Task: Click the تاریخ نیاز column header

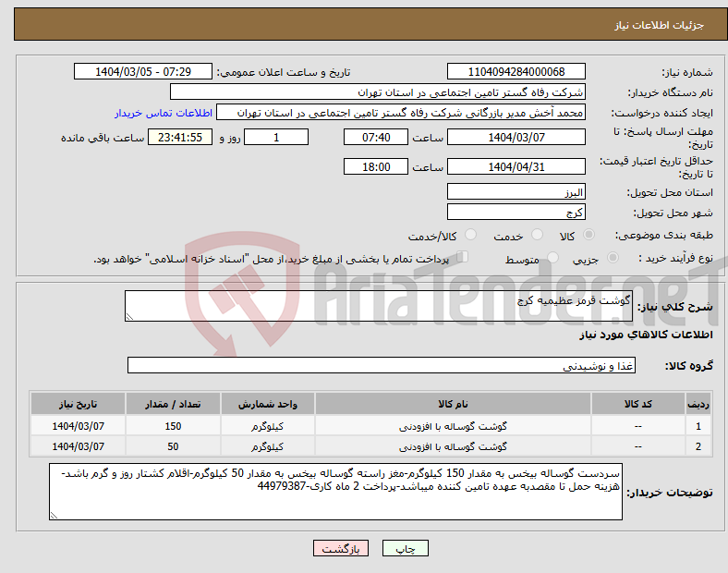Action: click(x=78, y=404)
